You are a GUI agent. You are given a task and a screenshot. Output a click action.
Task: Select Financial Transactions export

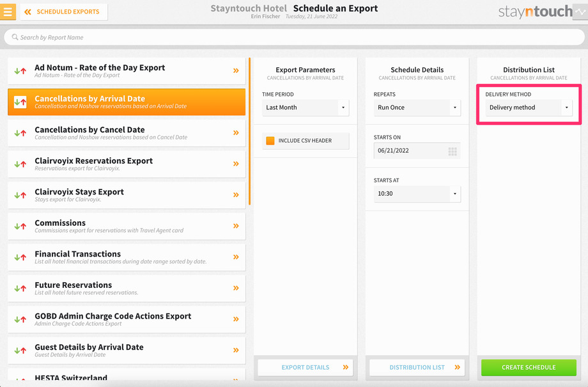[127, 258]
